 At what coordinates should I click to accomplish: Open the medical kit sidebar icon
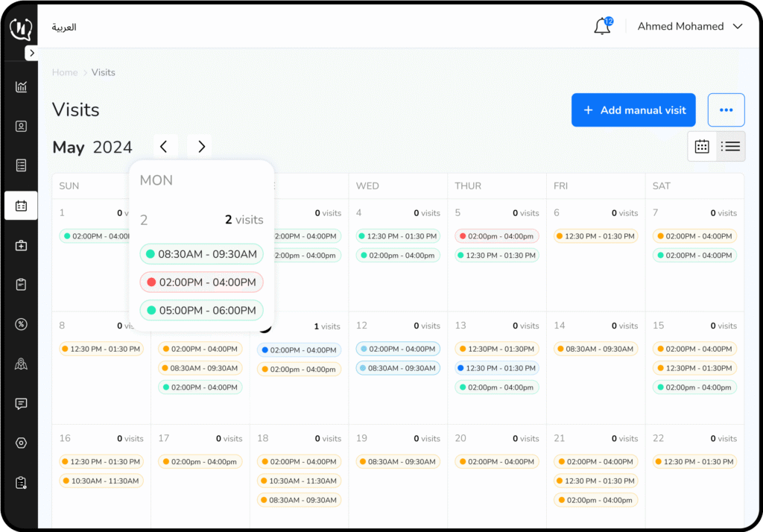click(x=21, y=245)
